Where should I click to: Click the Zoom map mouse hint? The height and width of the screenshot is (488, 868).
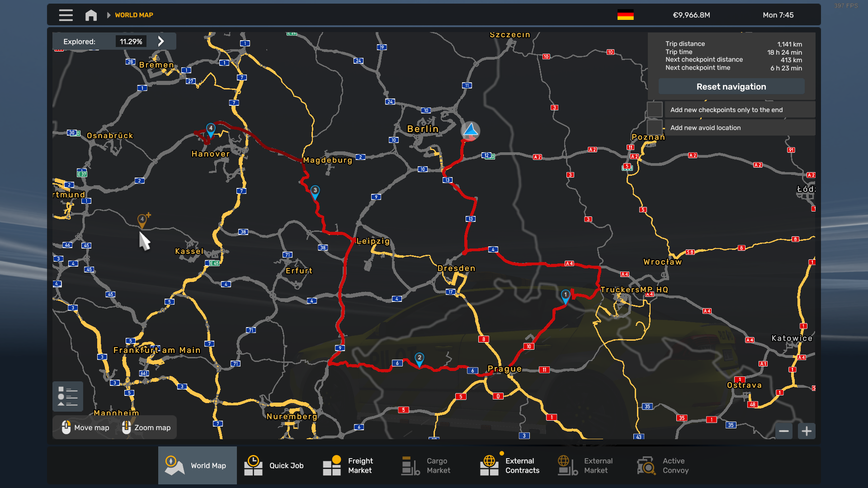146,427
